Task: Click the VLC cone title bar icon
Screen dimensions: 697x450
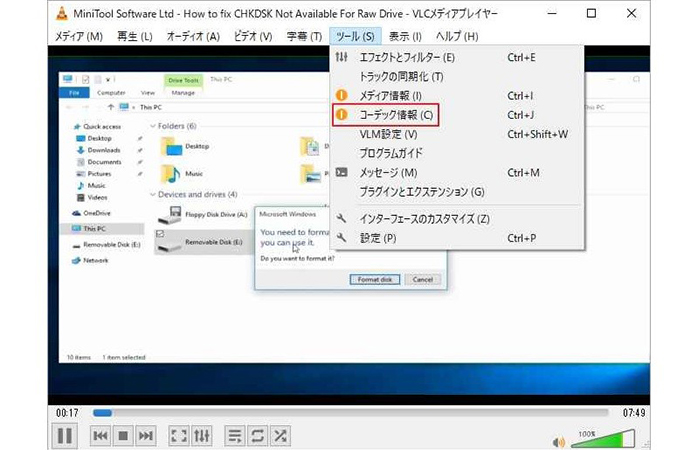Action: pos(62,13)
